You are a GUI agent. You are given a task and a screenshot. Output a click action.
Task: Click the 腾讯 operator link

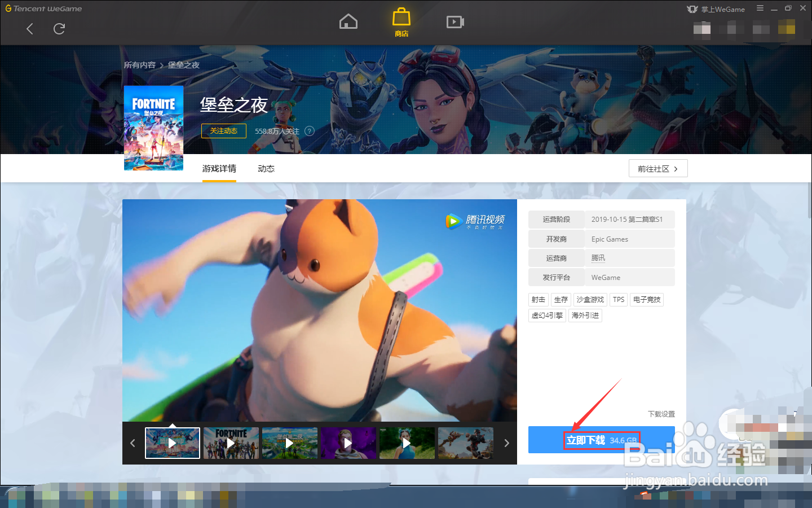coord(598,258)
